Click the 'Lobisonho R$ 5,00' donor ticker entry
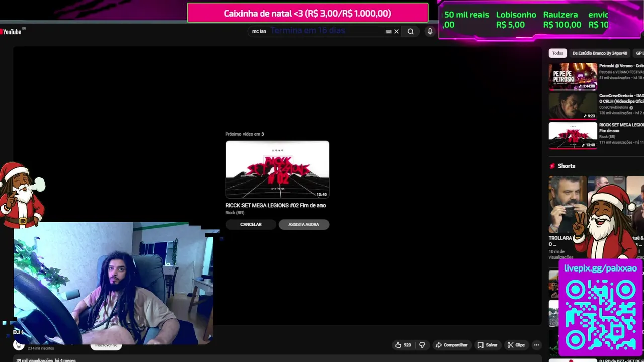Image resolution: width=644 pixels, height=362 pixels. (516, 20)
